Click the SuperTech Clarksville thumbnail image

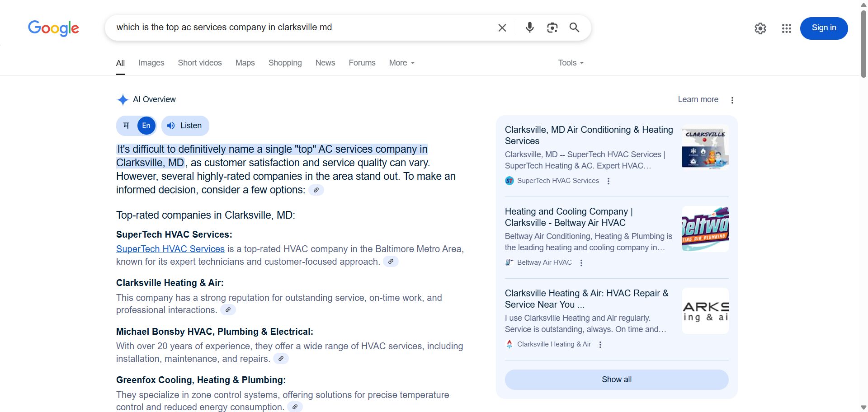(x=705, y=147)
